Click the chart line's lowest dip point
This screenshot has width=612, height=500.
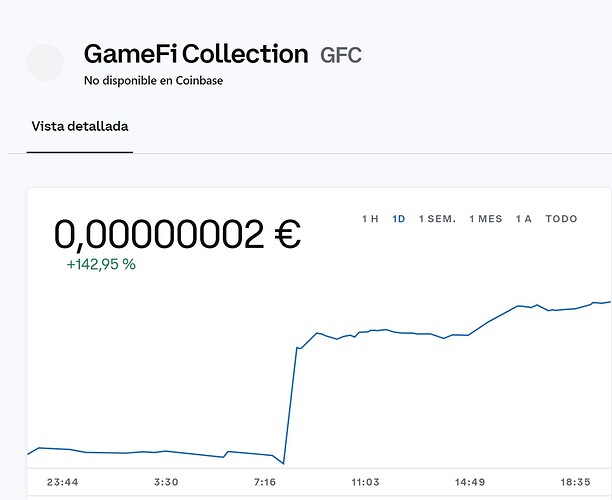283,463
